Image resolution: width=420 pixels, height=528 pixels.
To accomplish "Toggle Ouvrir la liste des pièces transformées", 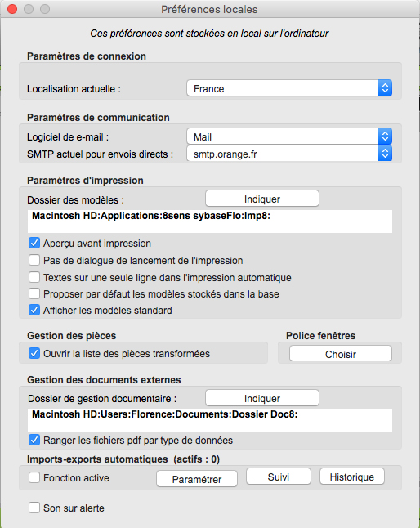I will click(x=34, y=353).
